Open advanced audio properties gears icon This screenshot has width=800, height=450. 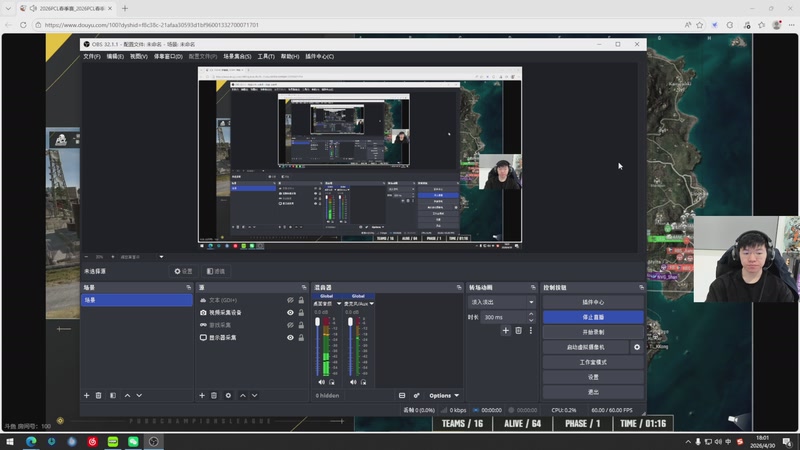pos(416,395)
